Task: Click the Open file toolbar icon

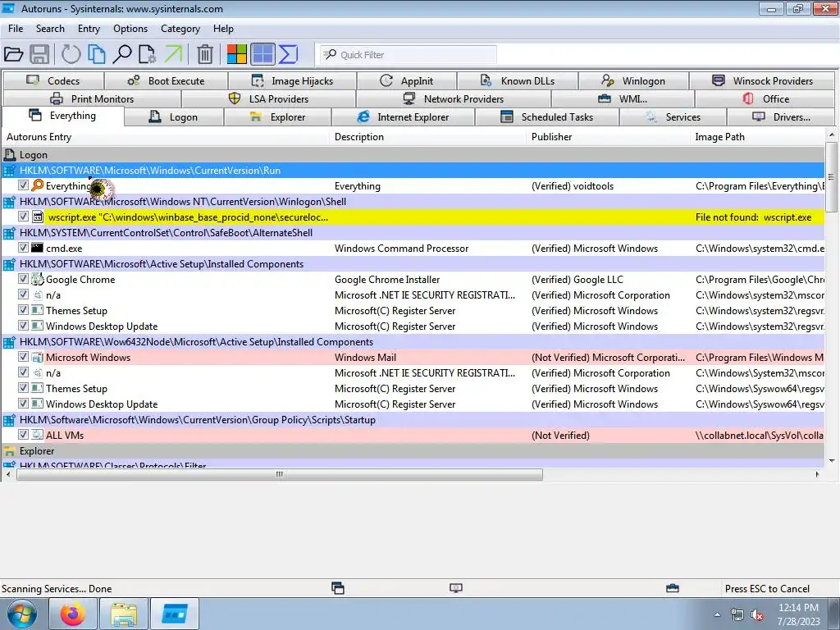Action: pos(13,55)
